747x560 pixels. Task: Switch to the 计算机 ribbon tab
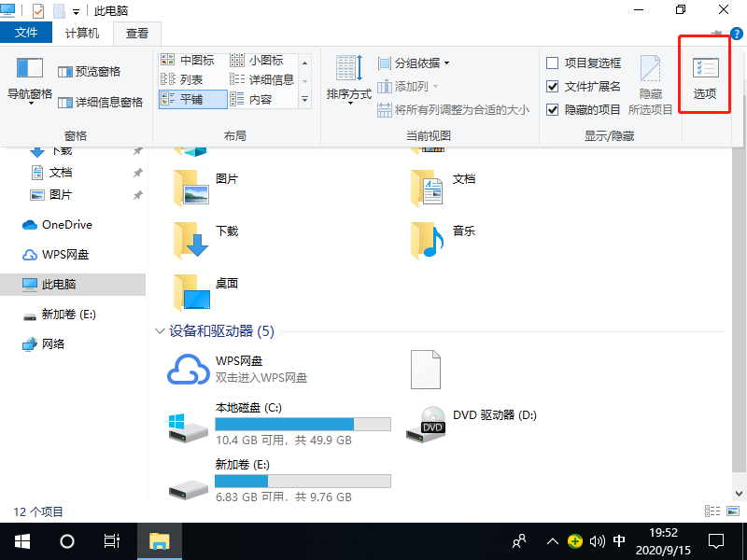[81, 32]
